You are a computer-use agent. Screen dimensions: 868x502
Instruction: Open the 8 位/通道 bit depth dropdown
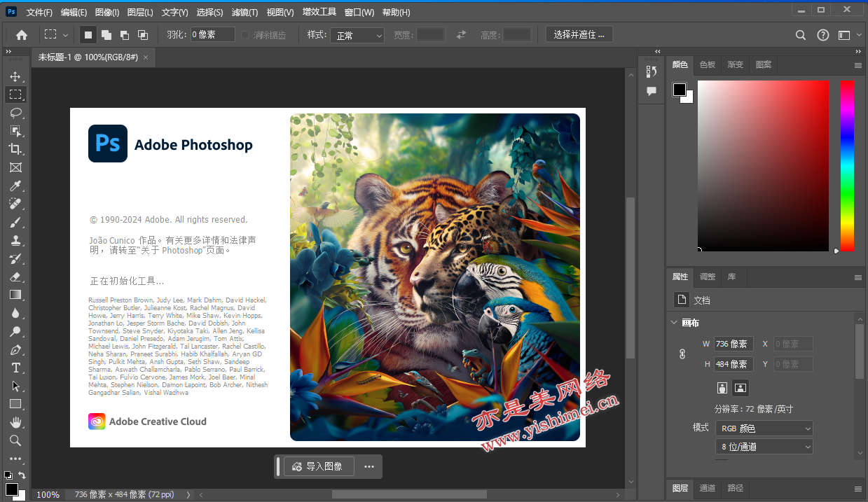tap(764, 446)
